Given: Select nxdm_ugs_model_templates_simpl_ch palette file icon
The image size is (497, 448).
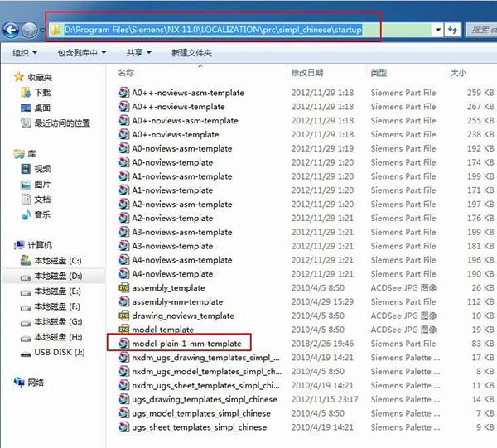Looking at the screenshot, I should point(124,371).
